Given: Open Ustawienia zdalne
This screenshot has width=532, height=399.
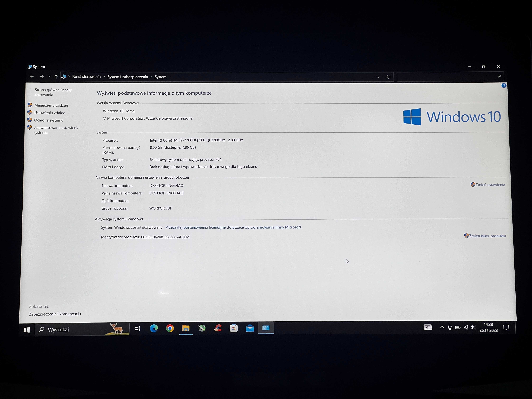Looking at the screenshot, I should [x=49, y=113].
